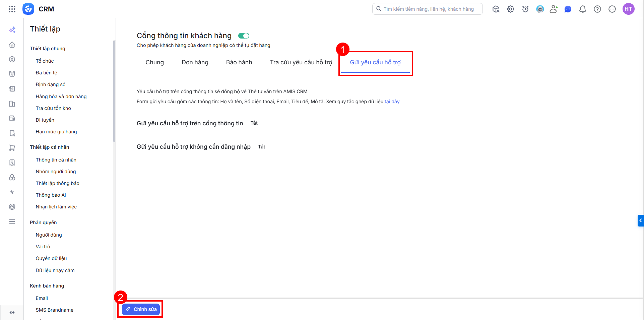
Task: Open the target goals icon in sidebar
Action: (12, 207)
